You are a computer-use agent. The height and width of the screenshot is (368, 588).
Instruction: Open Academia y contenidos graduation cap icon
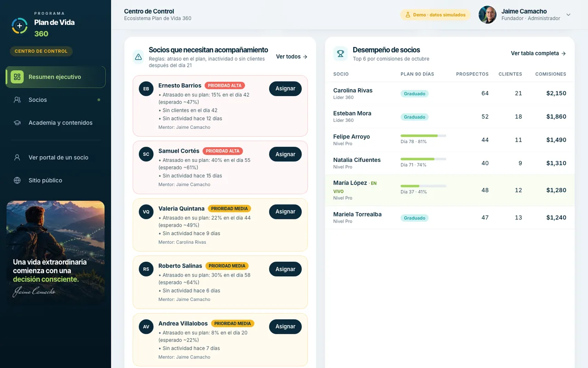click(x=17, y=123)
